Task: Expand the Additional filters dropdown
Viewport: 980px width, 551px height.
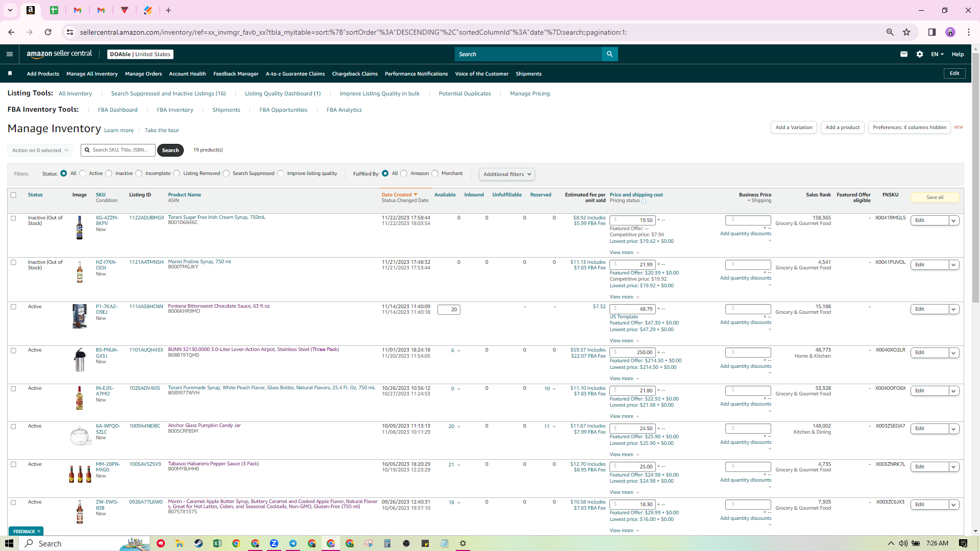Action: [x=507, y=174]
